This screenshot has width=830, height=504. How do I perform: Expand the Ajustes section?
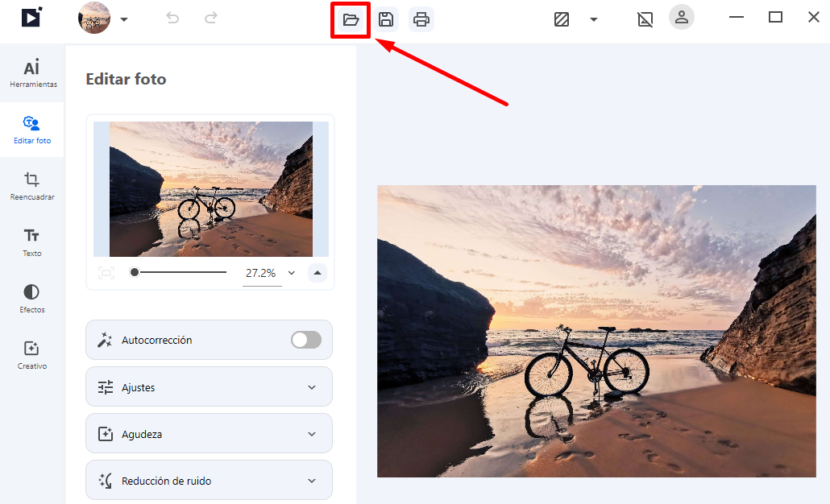coord(209,387)
